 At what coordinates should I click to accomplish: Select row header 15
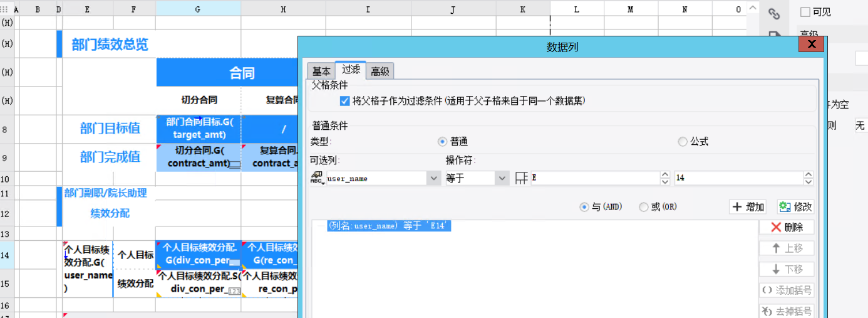click(7, 284)
